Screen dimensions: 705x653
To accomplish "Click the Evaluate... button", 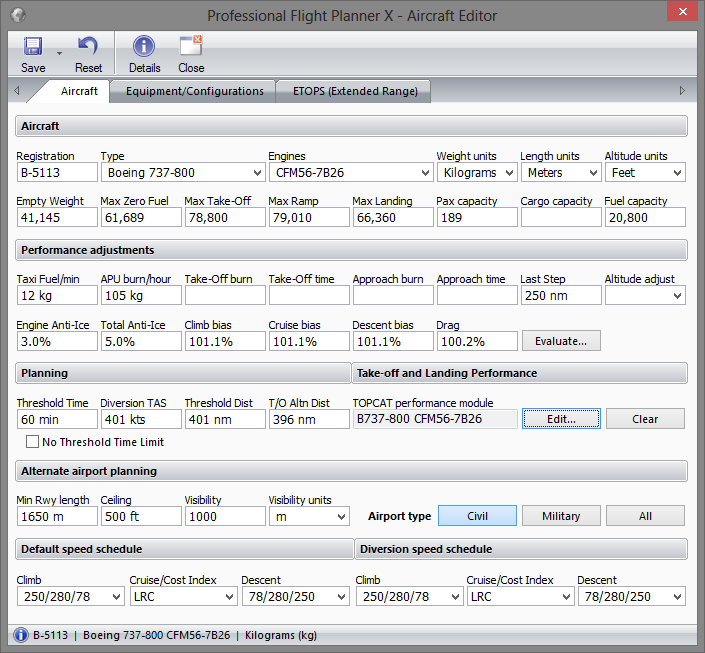I will (x=561, y=341).
